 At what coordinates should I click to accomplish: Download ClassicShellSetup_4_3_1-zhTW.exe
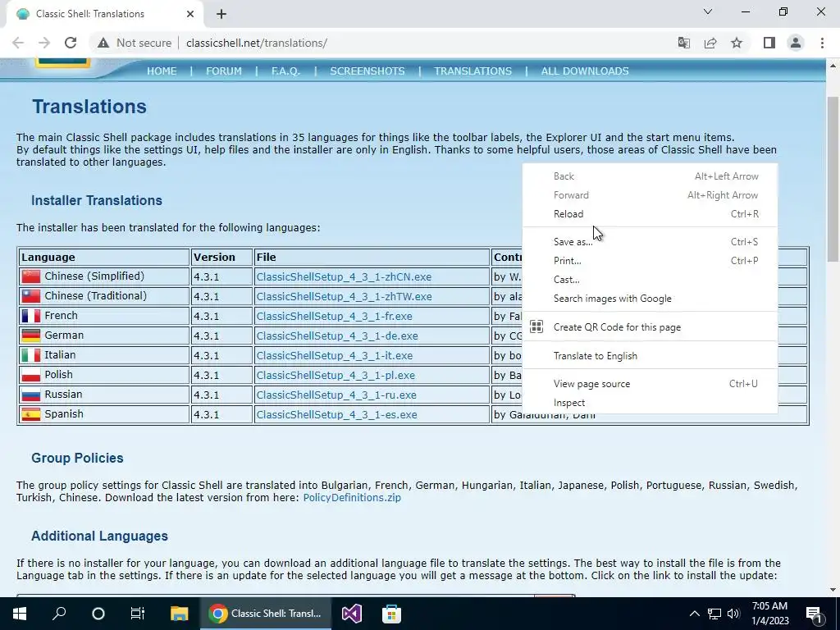344,297
